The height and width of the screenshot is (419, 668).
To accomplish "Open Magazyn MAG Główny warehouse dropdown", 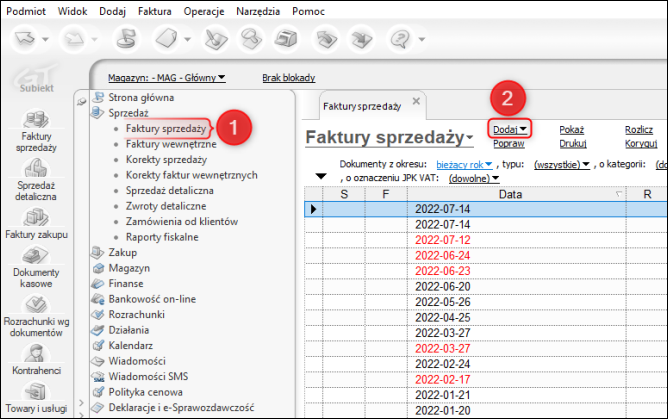I will [x=167, y=78].
